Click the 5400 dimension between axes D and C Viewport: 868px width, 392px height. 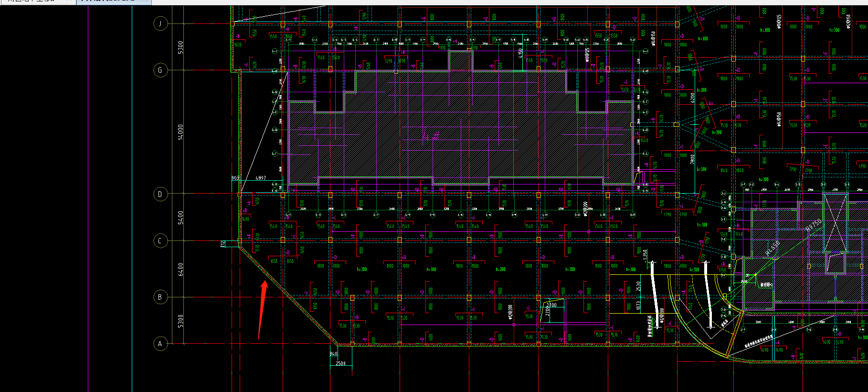pyautogui.click(x=180, y=218)
